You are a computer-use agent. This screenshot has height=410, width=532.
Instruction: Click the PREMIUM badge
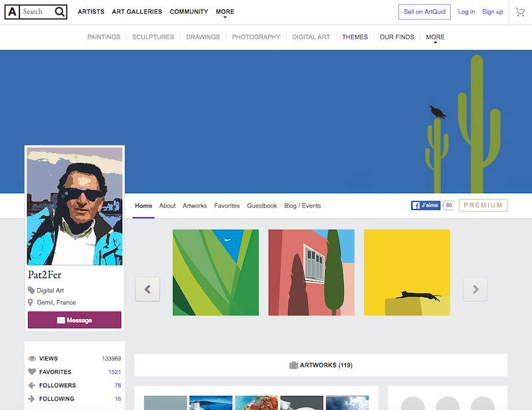click(483, 206)
